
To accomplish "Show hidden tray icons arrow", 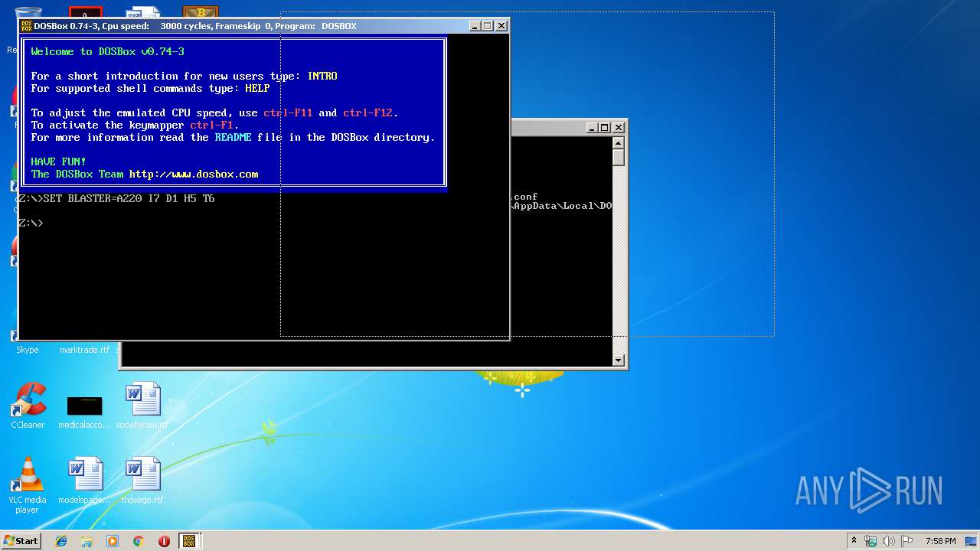I will click(x=854, y=541).
